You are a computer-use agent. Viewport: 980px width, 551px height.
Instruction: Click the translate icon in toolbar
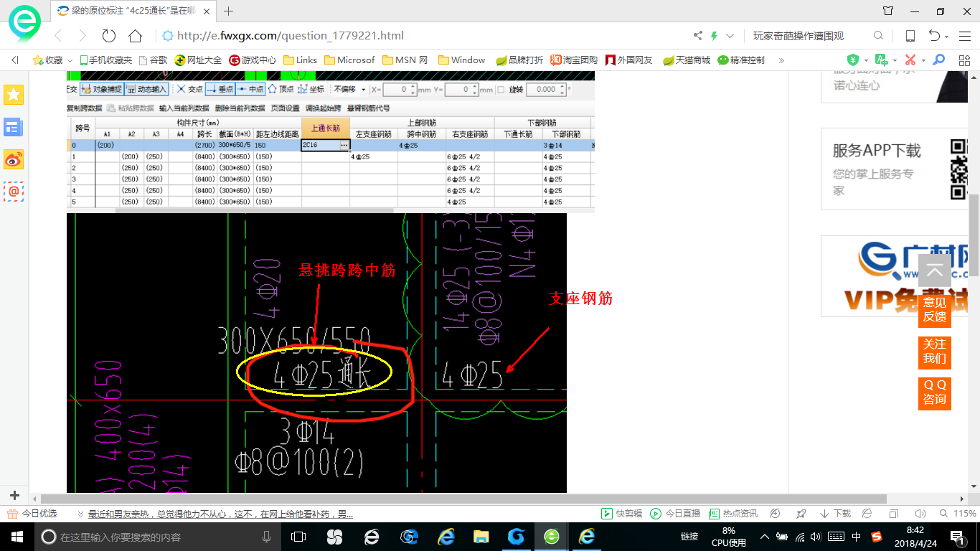pyautogui.click(x=882, y=60)
